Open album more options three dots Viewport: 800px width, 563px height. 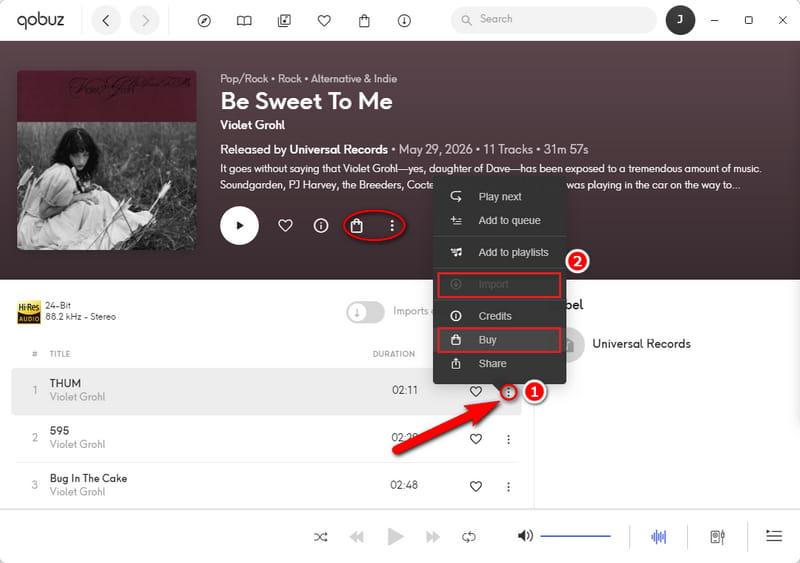click(x=392, y=225)
